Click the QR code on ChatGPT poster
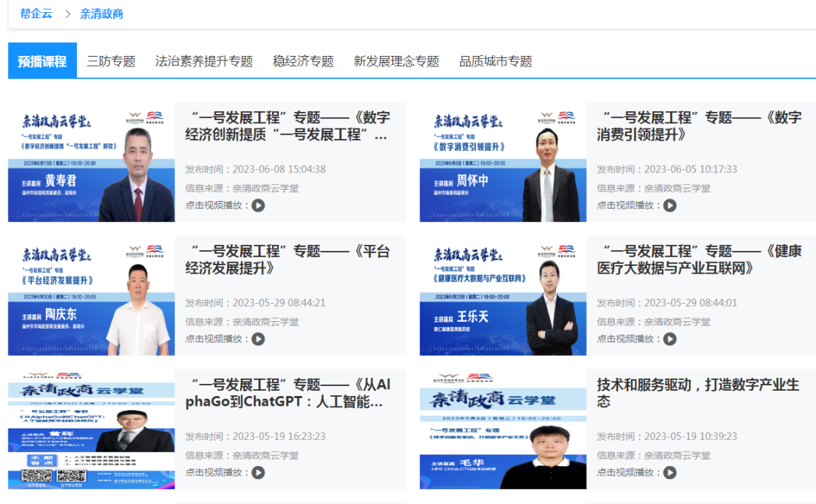The image size is (816, 504). [x=35, y=476]
